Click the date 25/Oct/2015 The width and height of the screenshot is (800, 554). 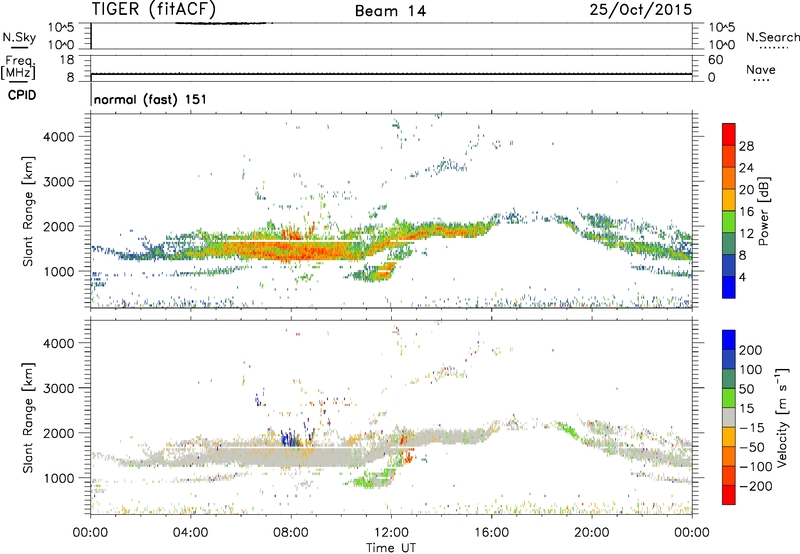point(641,10)
